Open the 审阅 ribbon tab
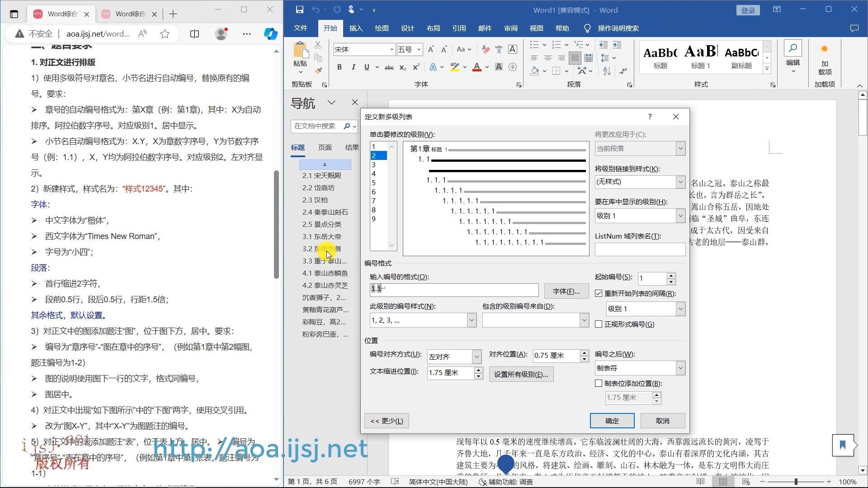The image size is (868, 488). coord(510,28)
